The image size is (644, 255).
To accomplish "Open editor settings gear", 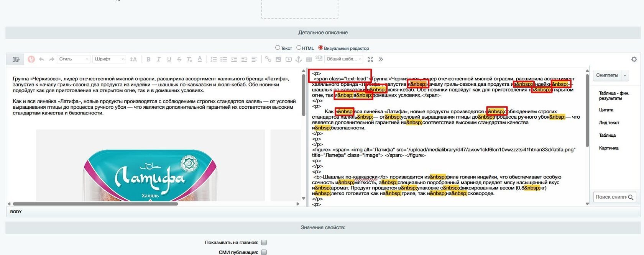I will [634, 59].
